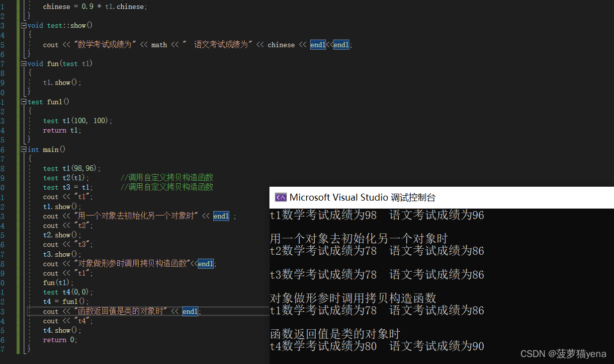The image size is (614, 364).
Task: Collapse the void fun(test t1) function block
Action: 23,64
